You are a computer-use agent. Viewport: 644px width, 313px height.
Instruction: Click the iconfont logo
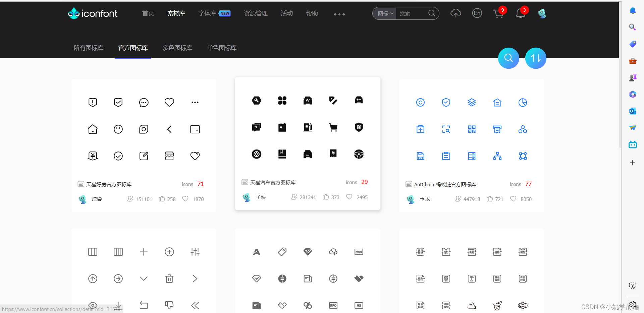click(x=93, y=13)
